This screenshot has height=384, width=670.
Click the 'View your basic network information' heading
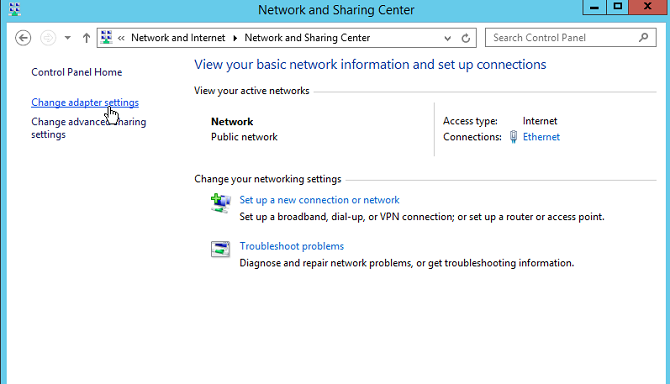point(370,64)
